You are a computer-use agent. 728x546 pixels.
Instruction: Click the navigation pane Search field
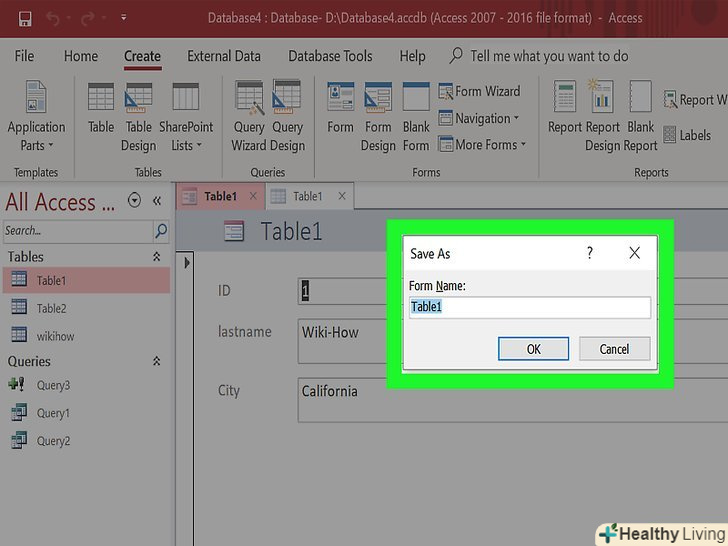coord(78,231)
